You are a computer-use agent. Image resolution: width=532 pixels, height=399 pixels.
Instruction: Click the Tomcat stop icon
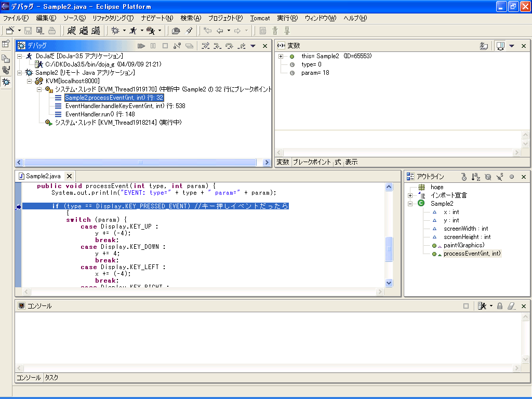pyautogui.click(x=84, y=31)
